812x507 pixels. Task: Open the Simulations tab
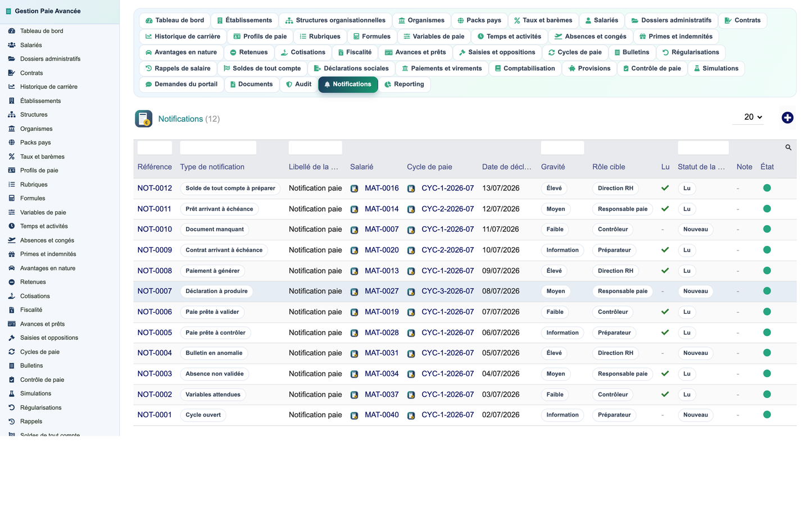click(716, 68)
